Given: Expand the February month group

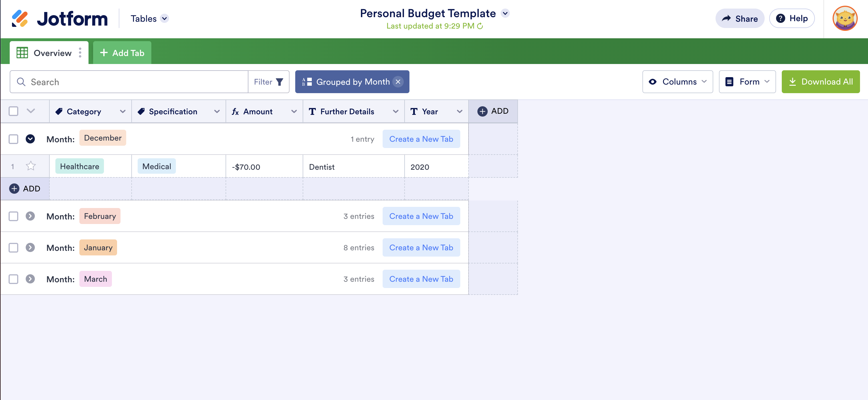Looking at the screenshot, I should (30, 216).
